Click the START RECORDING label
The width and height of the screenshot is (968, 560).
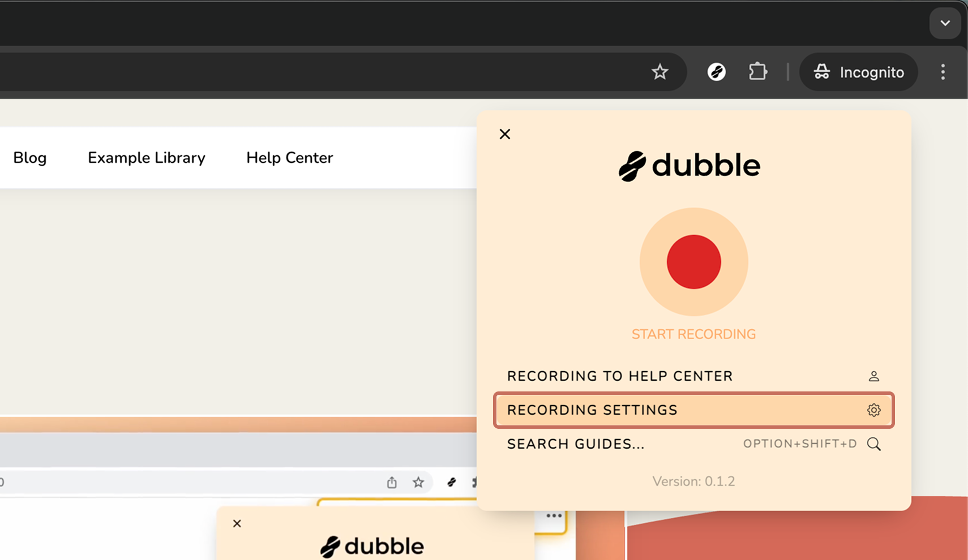(693, 334)
